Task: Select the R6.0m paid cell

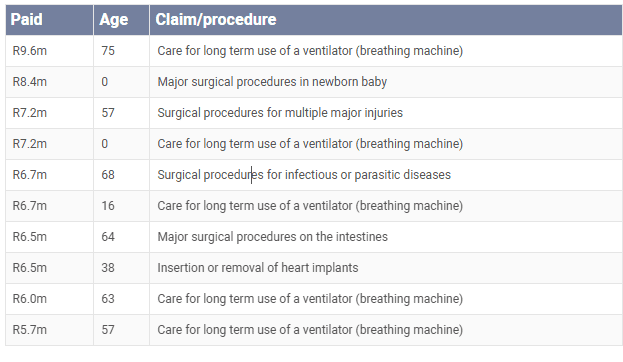Action: (x=50, y=299)
